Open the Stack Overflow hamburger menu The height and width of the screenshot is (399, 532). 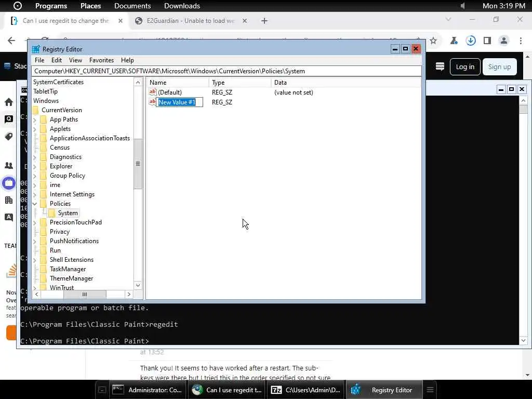tap(7, 66)
